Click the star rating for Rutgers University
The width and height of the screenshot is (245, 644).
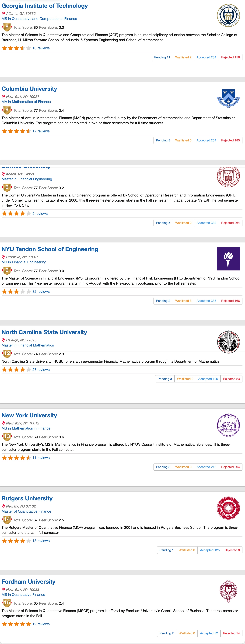[17, 541]
